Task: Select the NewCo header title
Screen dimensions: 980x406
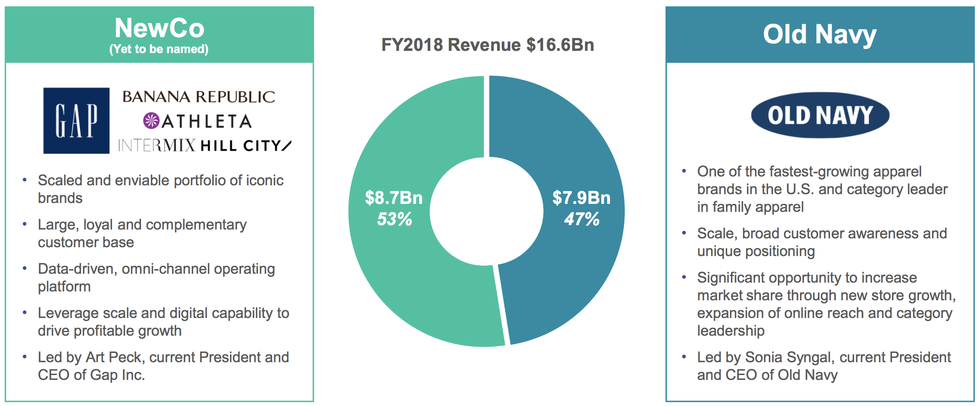Action: click(159, 28)
